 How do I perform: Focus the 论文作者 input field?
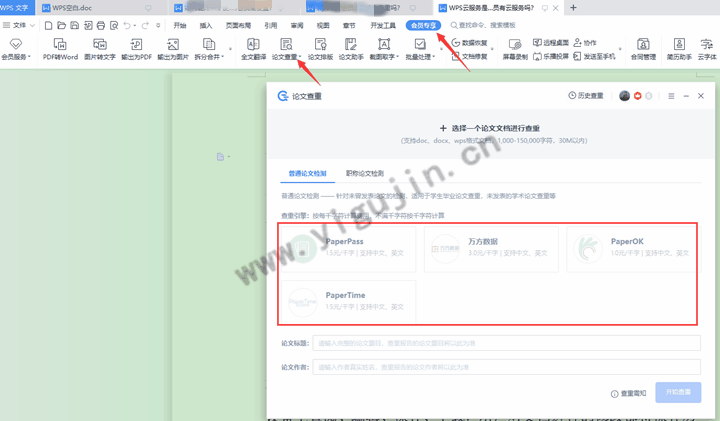coord(506,367)
